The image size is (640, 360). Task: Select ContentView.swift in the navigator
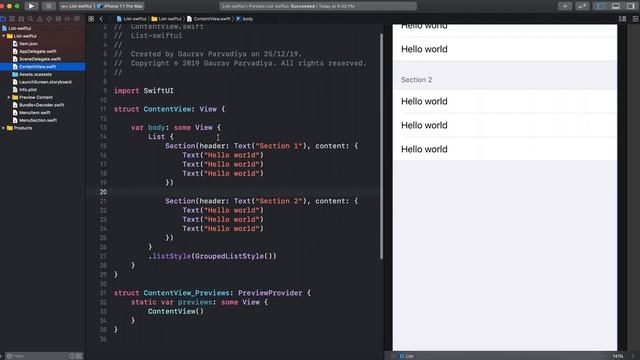coord(42,67)
